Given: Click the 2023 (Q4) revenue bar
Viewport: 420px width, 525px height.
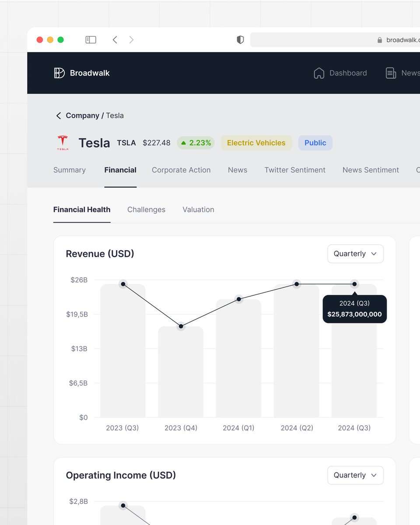Looking at the screenshot, I should point(181,372).
